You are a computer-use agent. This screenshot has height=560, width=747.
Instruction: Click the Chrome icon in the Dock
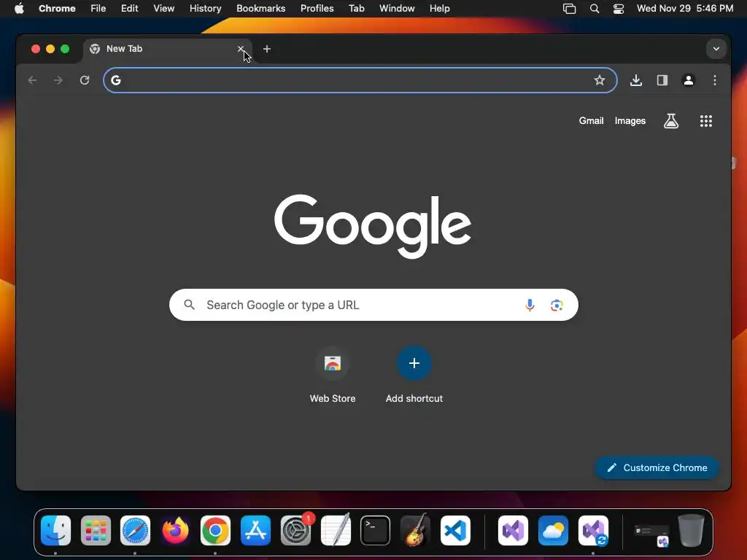pyautogui.click(x=215, y=531)
